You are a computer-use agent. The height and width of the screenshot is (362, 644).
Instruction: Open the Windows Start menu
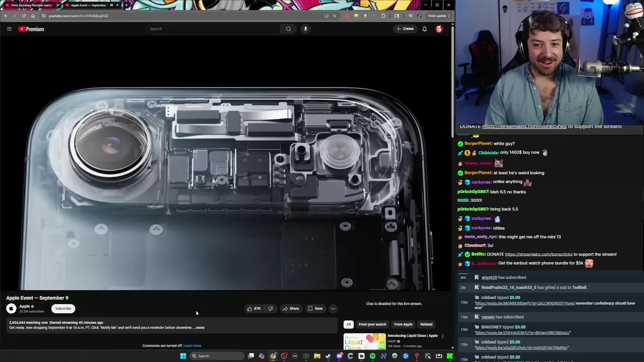(183, 356)
